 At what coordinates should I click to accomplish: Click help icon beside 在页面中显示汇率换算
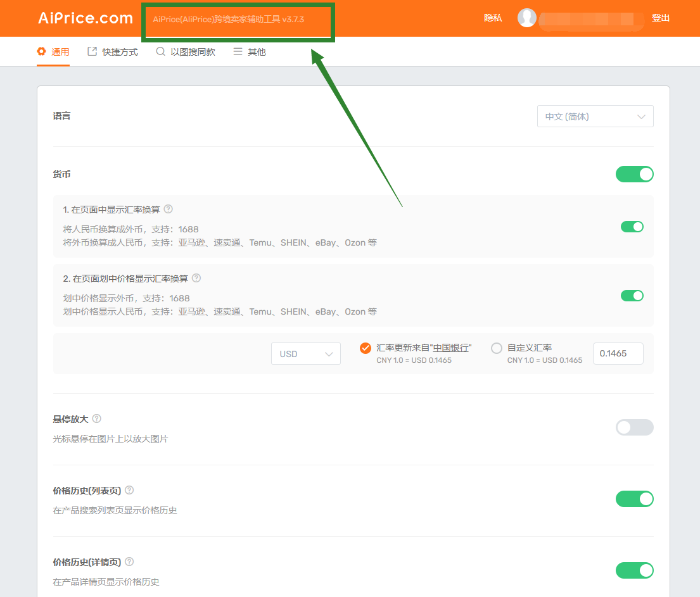coord(169,209)
